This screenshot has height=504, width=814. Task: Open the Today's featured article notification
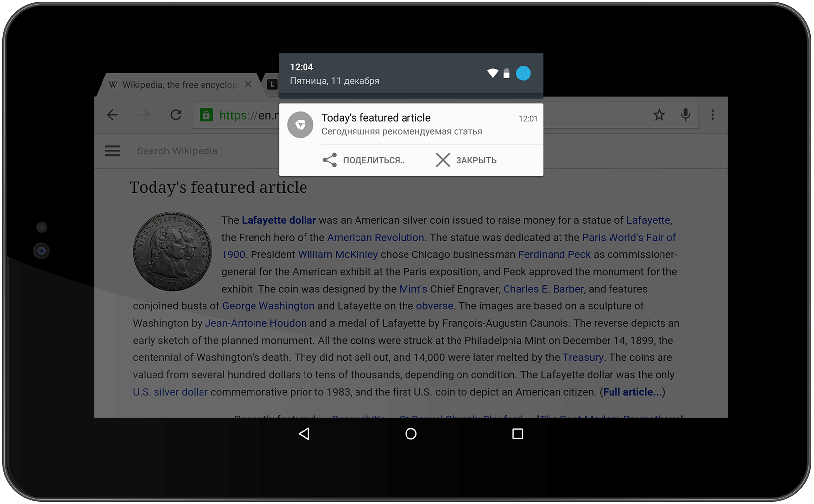[411, 124]
